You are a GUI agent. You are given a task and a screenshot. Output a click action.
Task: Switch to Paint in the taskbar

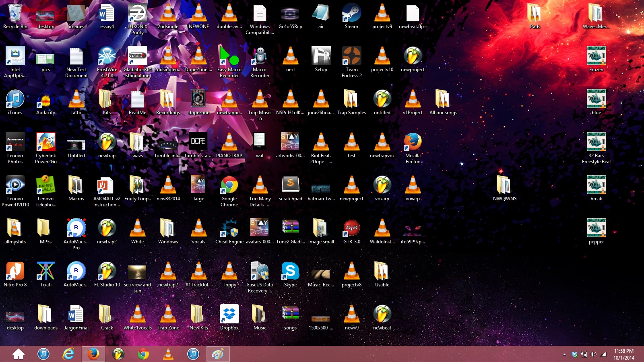click(218, 354)
